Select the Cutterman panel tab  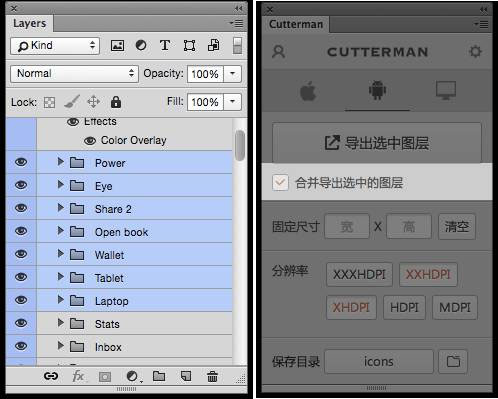296,24
